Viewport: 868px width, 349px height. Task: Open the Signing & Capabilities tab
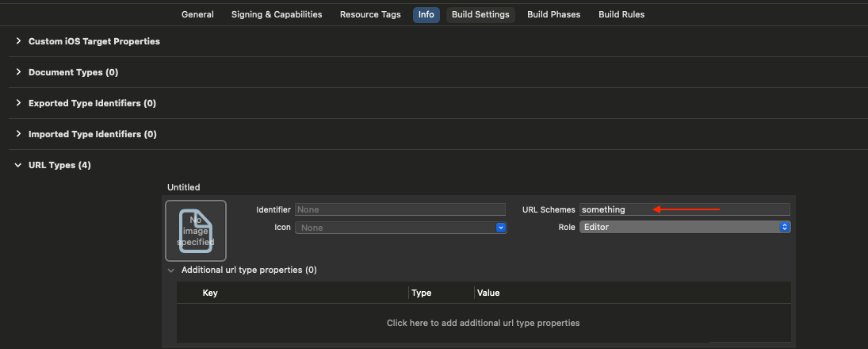pos(277,14)
